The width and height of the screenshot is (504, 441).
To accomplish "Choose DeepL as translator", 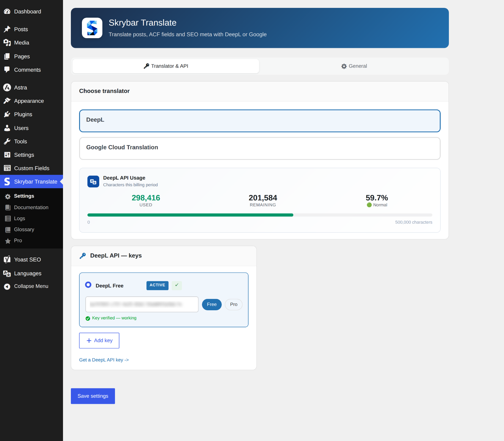I will tap(260, 121).
